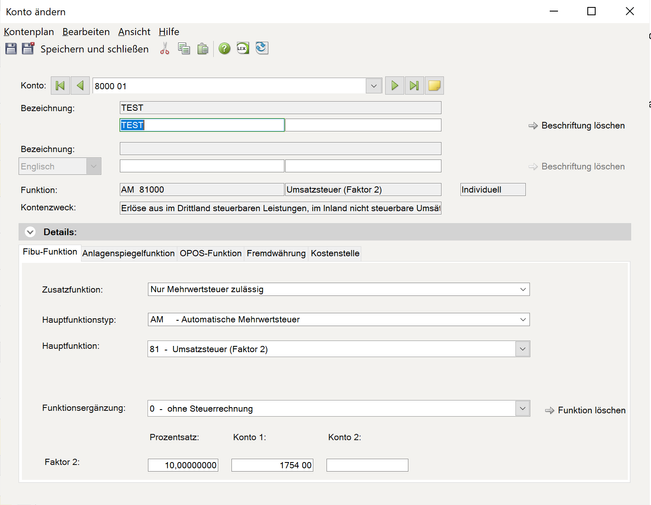This screenshot has height=505, width=651.
Task: Click Speichern und schließen
Action: [94, 49]
